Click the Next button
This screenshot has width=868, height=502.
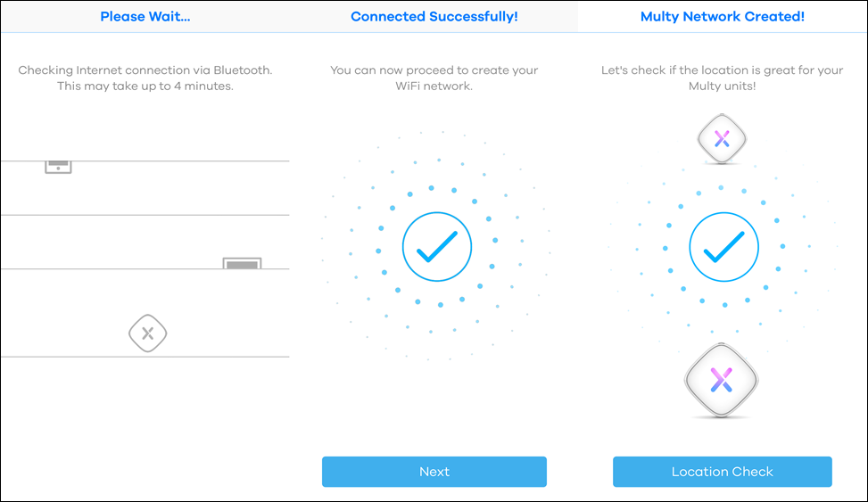(x=434, y=472)
